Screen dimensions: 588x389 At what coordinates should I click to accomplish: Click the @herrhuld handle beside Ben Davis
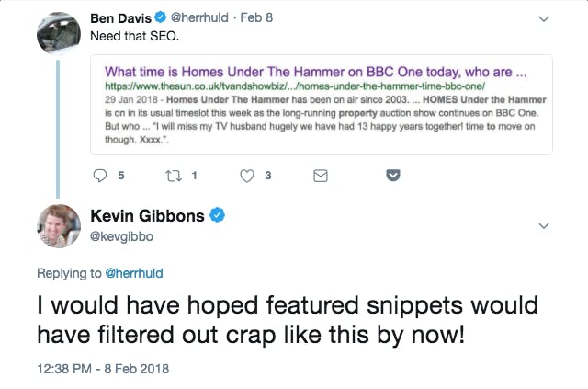coord(198,17)
